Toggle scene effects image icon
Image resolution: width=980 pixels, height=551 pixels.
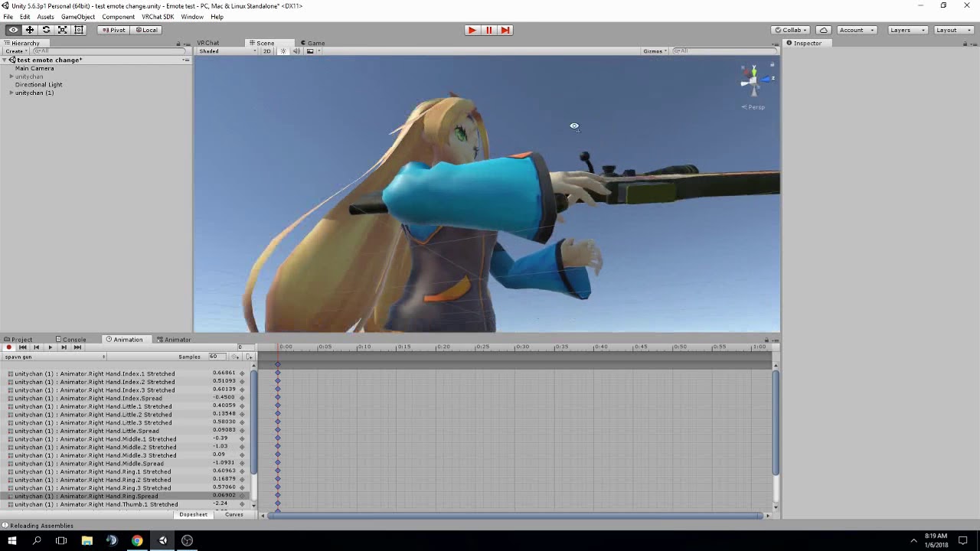tap(310, 51)
